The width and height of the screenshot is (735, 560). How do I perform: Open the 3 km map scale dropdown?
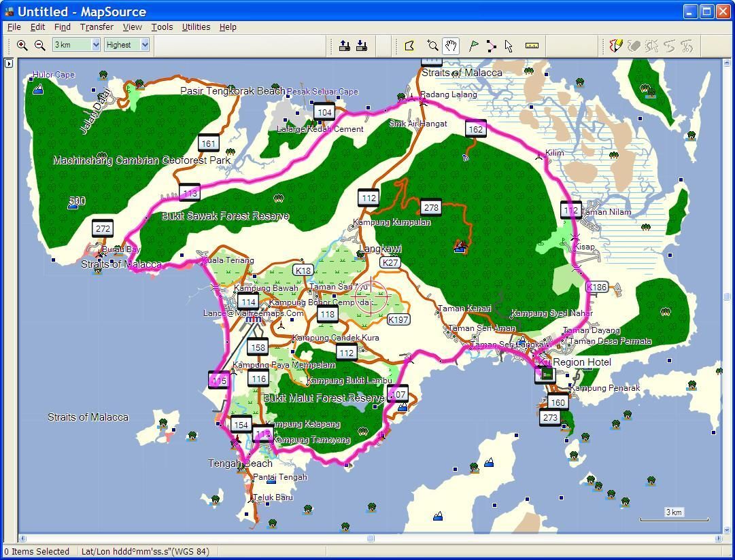click(x=96, y=45)
